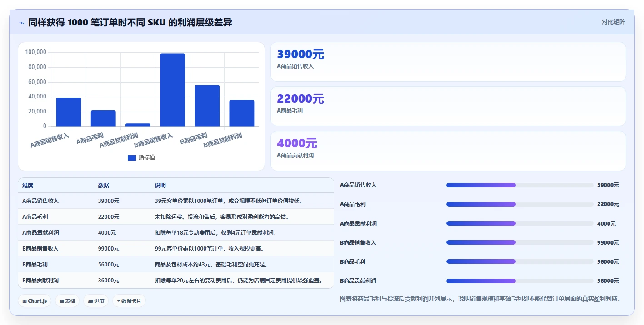Select the B商品销售收入 chart bar
This screenshot has width=644, height=325.
[x=172, y=90]
